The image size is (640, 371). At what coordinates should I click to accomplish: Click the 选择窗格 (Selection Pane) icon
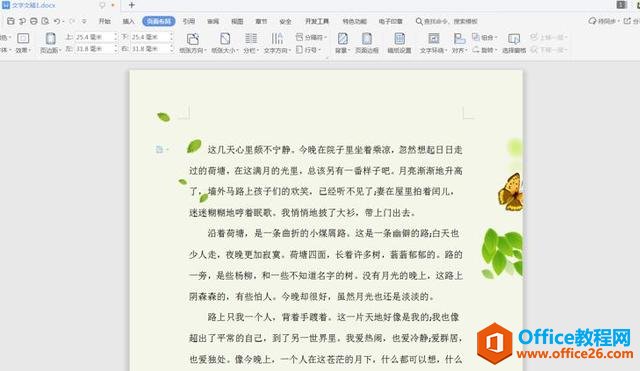pos(514,43)
